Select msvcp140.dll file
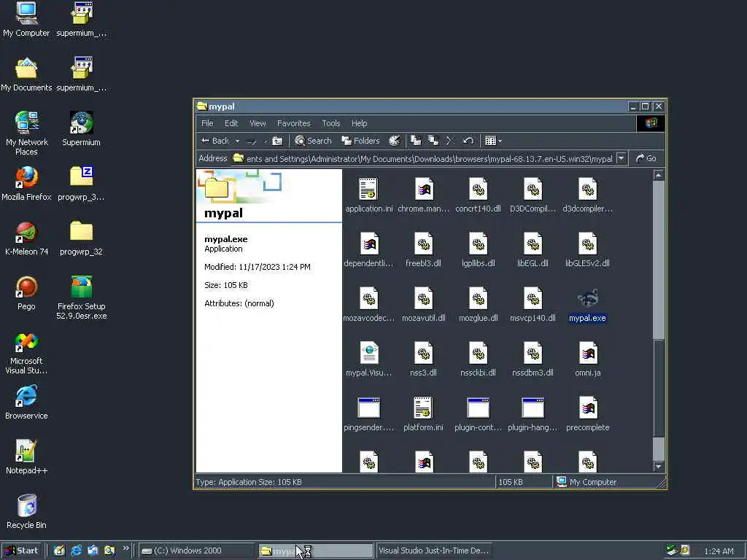This screenshot has width=747, height=560. 533,305
